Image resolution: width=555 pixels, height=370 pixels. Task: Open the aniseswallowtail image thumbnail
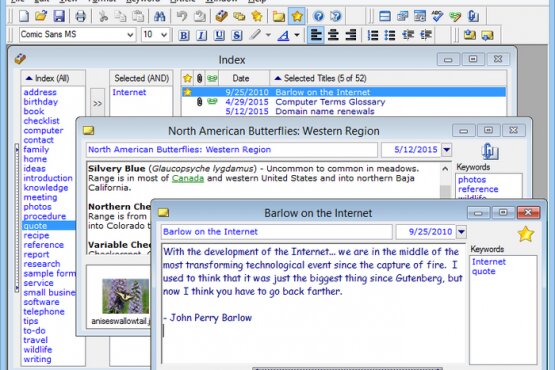(125, 296)
